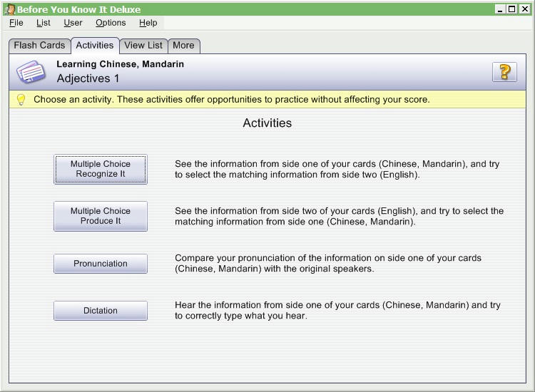Image resolution: width=535 pixels, height=392 pixels.
Task: Open the List menu
Action: (44, 23)
